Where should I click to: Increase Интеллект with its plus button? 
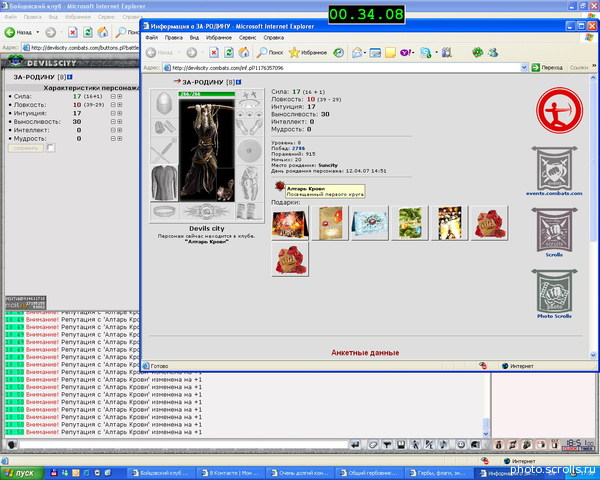pyautogui.click(x=120, y=130)
